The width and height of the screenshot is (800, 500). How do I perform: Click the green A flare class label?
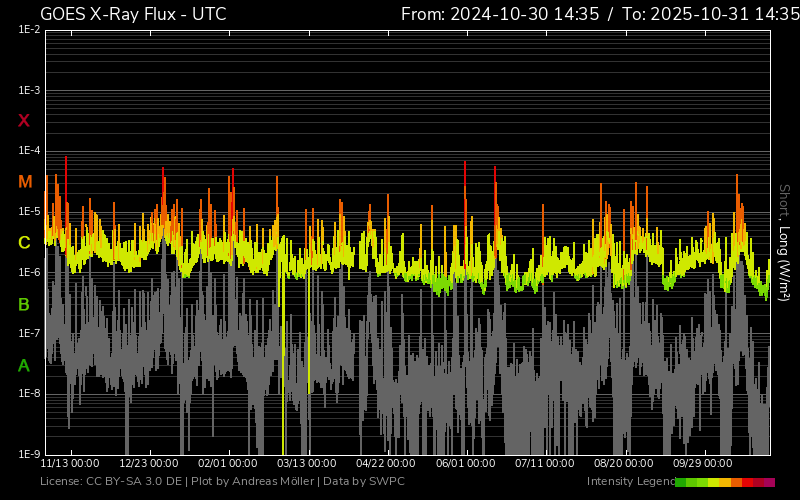(x=24, y=365)
